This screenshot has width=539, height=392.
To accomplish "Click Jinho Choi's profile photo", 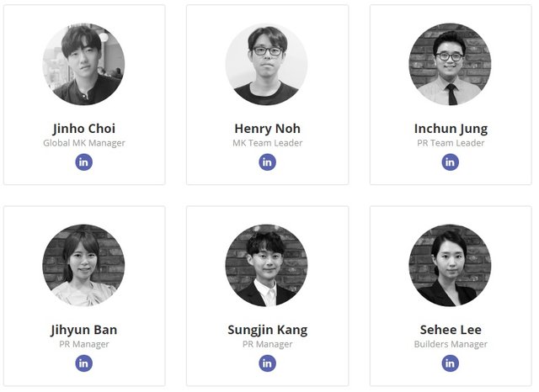I will click(x=84, y=64).
